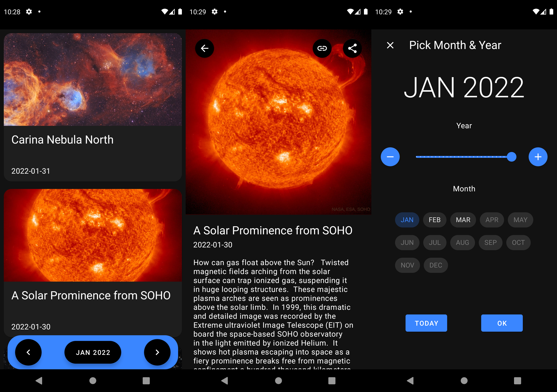This screenshot has height=392, width=557.
Task: Tap the Android home button under the list
Action: coord(93,380)
